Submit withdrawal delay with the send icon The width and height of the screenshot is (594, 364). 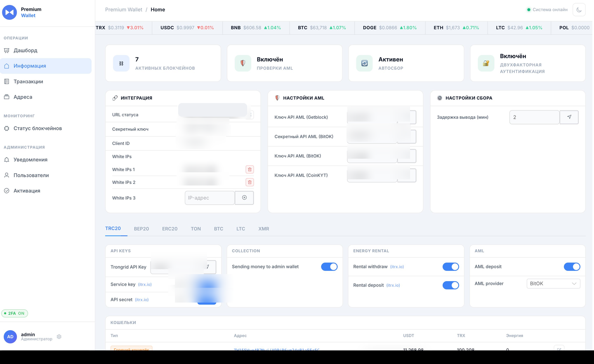coord(569,117)
